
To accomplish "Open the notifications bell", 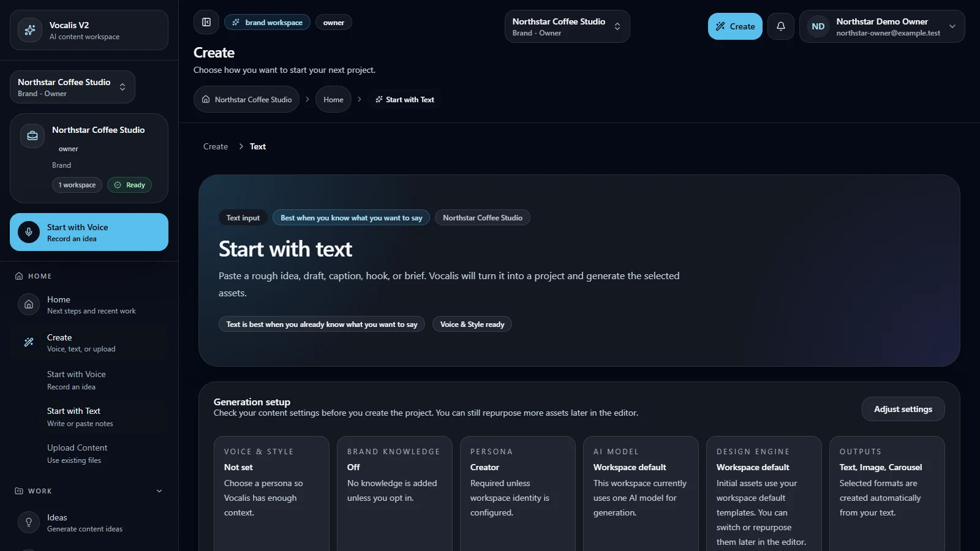I will point(781,26).
